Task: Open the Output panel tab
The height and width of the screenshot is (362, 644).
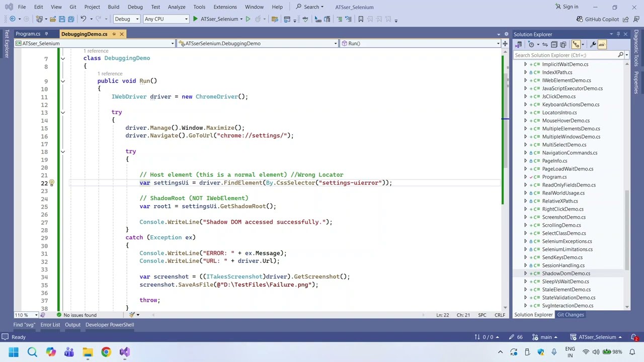Action: (72, 325)
